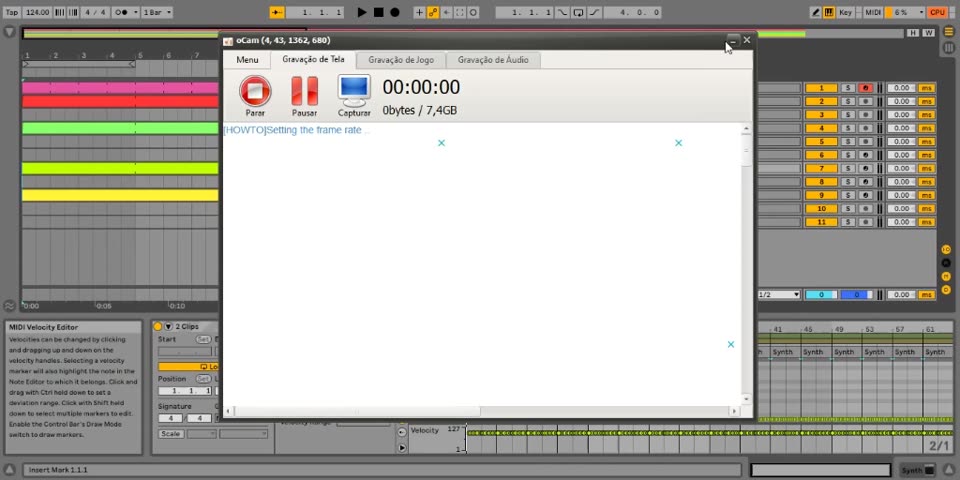Expand the 2 Clips triangle menu
960x480 pixels.
point(168,327)
